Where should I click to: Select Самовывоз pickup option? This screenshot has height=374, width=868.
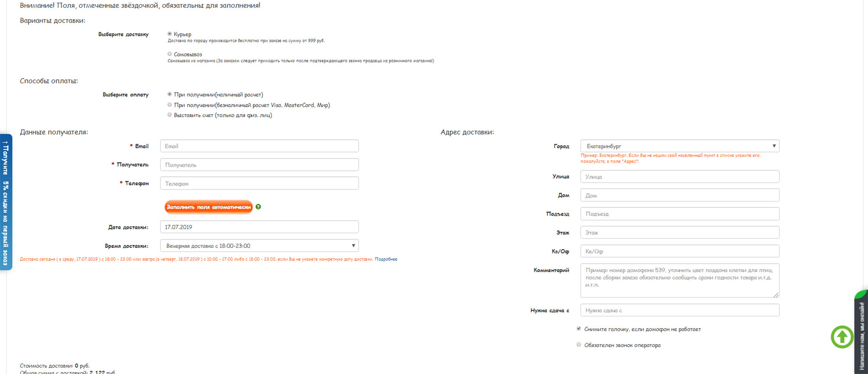pos(170,54)
